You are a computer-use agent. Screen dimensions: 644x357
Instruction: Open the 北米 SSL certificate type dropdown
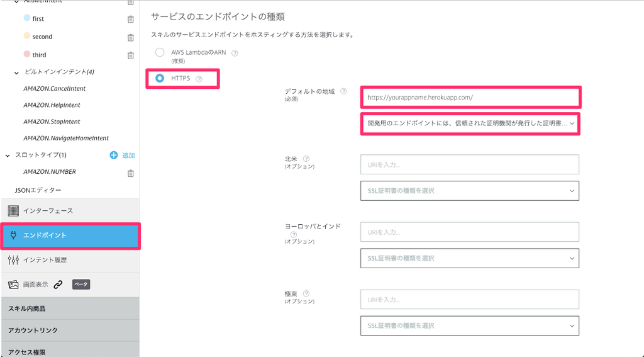[470, 191]
